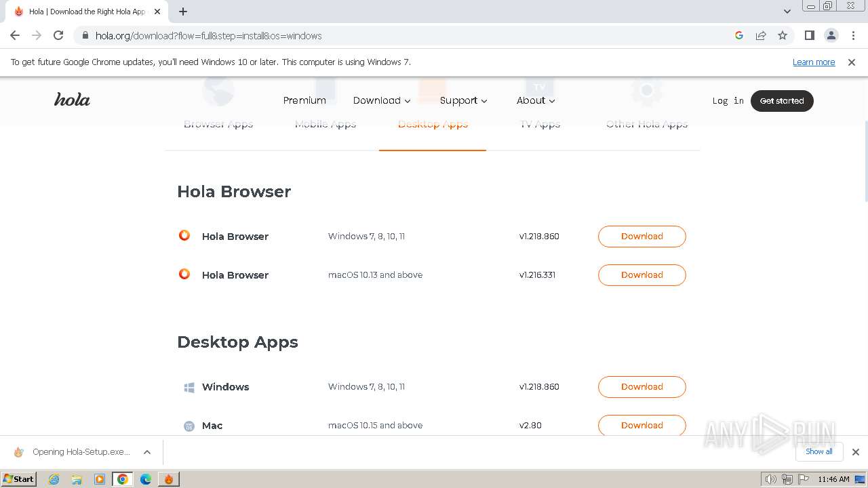Screen dimensions: 868x488
Task: Bookmark this page with the star icon
Action: [x=783, y=35]
